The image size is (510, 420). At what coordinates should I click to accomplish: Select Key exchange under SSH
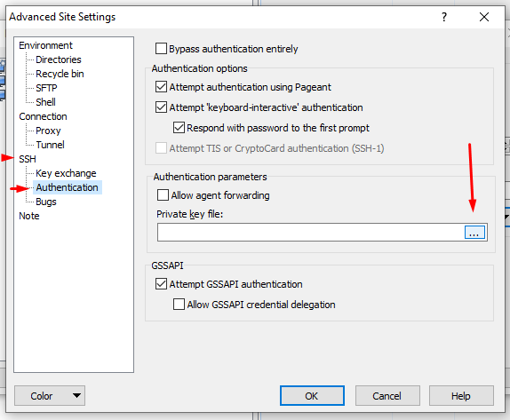(x=66, y=173)
